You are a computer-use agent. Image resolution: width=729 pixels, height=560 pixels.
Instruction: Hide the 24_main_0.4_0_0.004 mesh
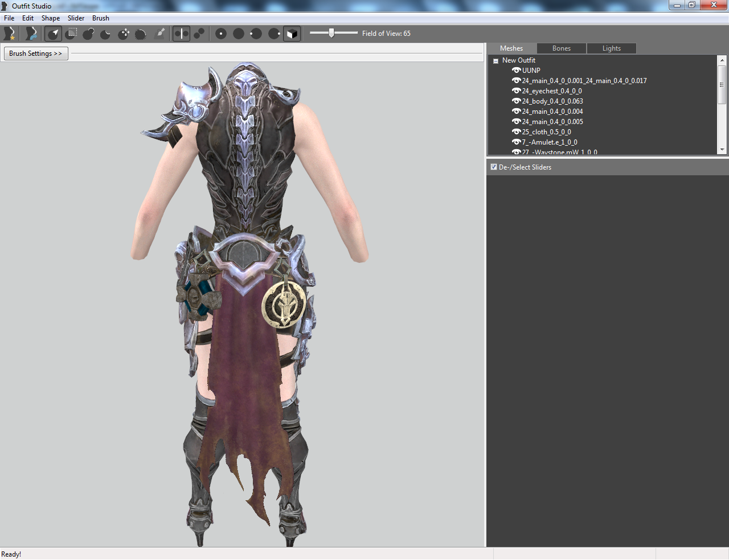(x=516, y=112)
